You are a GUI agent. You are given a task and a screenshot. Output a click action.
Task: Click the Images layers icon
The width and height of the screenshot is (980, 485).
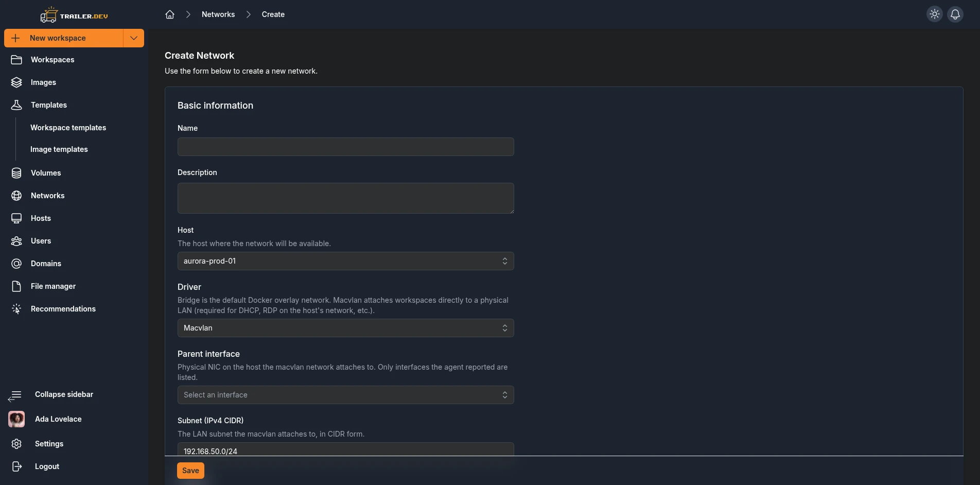(16, 82)
